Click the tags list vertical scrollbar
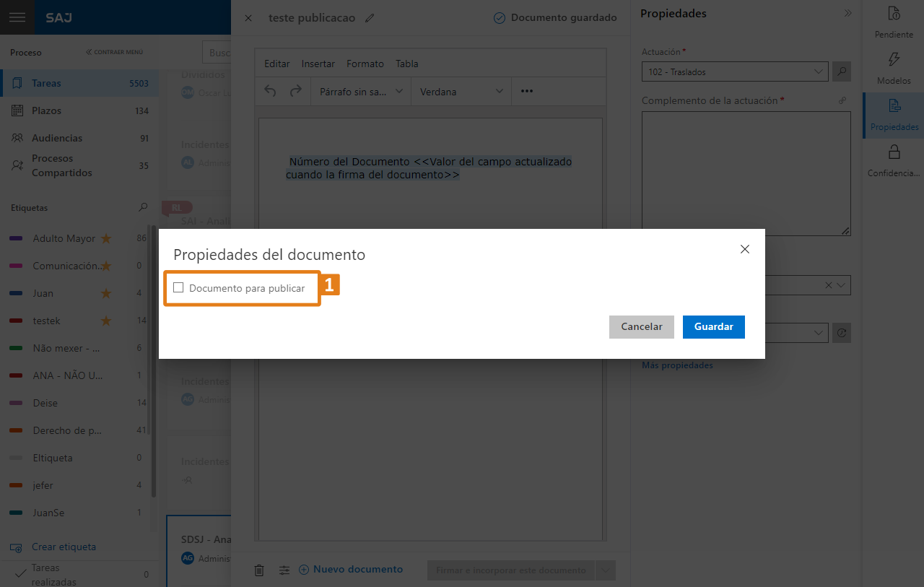The height and width of the screenshot is (587, 924). click(x=153, y=361)
